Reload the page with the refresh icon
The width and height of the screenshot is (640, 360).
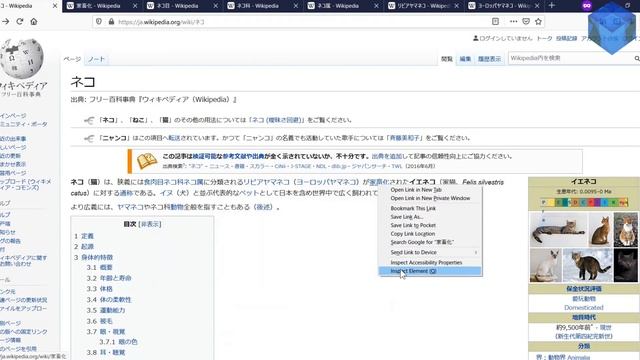tap(20, 22)
